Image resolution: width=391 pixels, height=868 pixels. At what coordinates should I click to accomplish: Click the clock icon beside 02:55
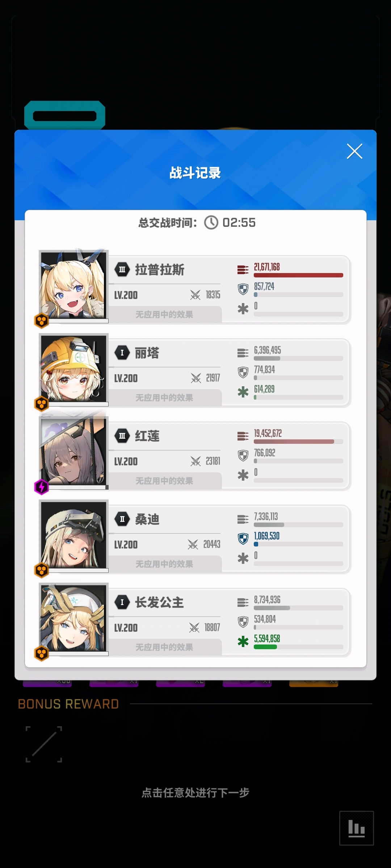pyautogui.click(x=211, y=222)
